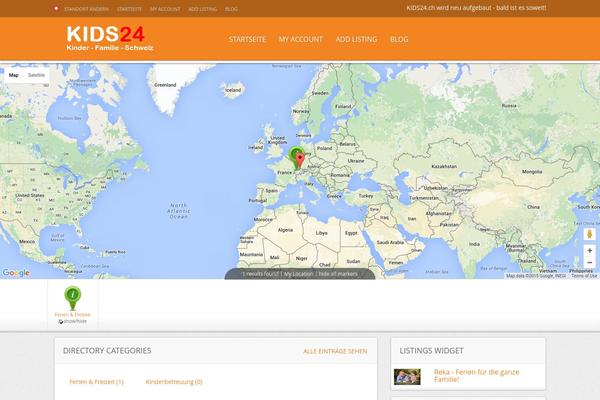Click My Location in the map results bar
This screenshot has width=600, height=400.
click(x=298, y=274)
